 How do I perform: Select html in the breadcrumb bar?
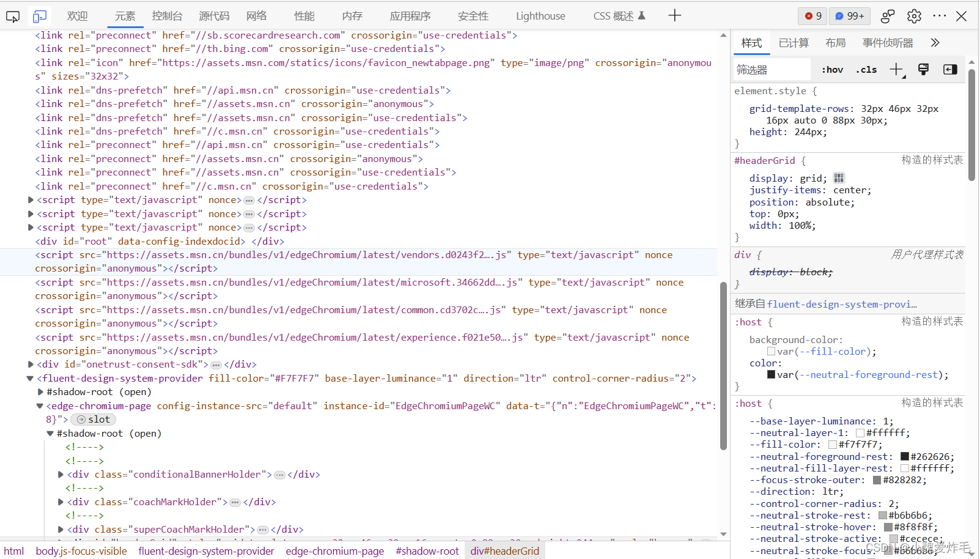point(14,551)
